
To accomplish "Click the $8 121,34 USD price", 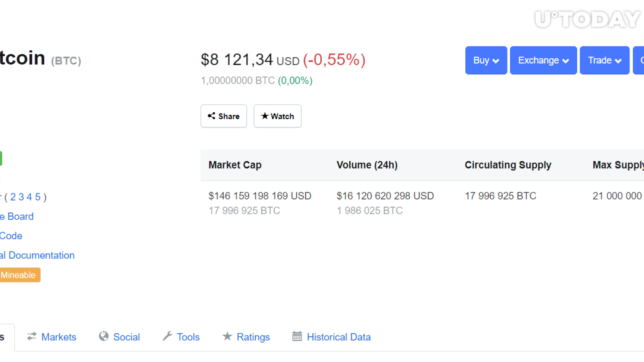I will 250,60.
